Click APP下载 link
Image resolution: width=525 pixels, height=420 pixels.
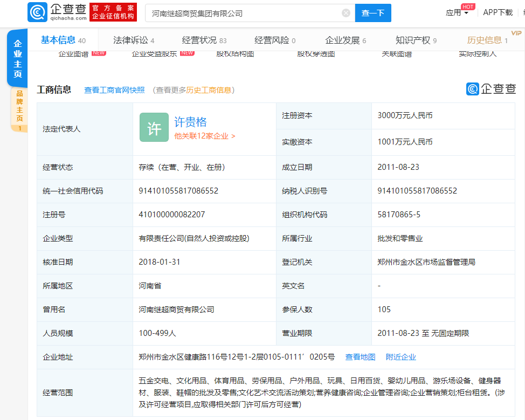tap(498, 12)
